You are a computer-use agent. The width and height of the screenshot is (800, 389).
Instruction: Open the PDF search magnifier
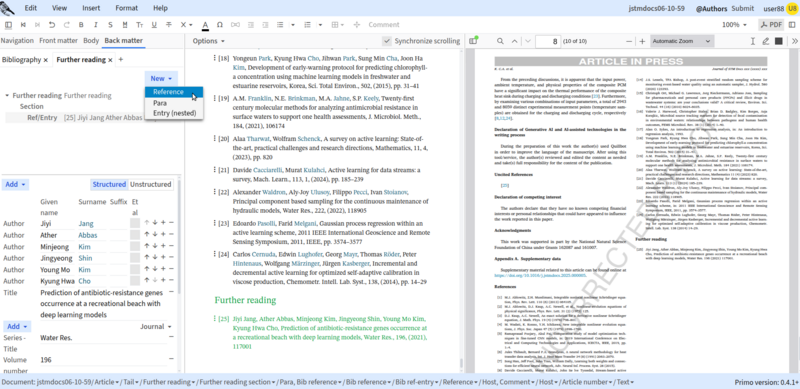(500, 41)
